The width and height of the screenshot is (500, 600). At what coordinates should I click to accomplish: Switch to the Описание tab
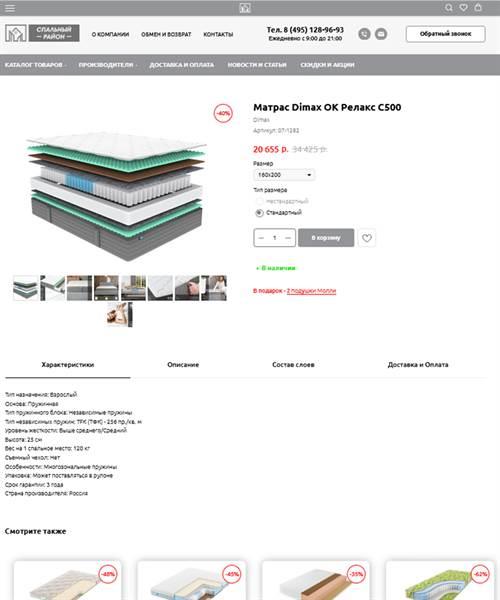[x=183, y=365]
